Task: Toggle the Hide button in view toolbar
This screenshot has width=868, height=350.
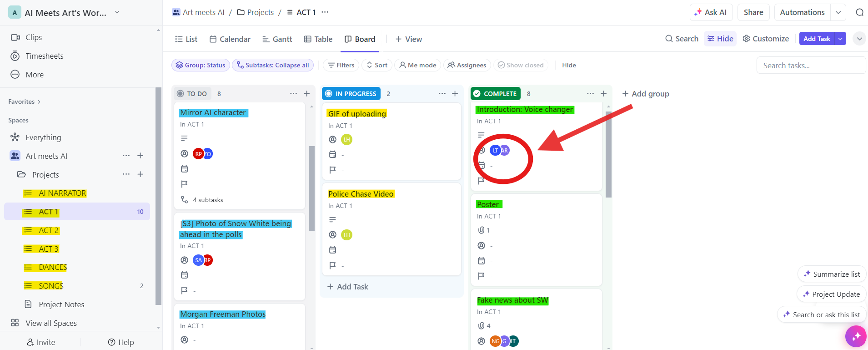Action: [x=720, y=39]
